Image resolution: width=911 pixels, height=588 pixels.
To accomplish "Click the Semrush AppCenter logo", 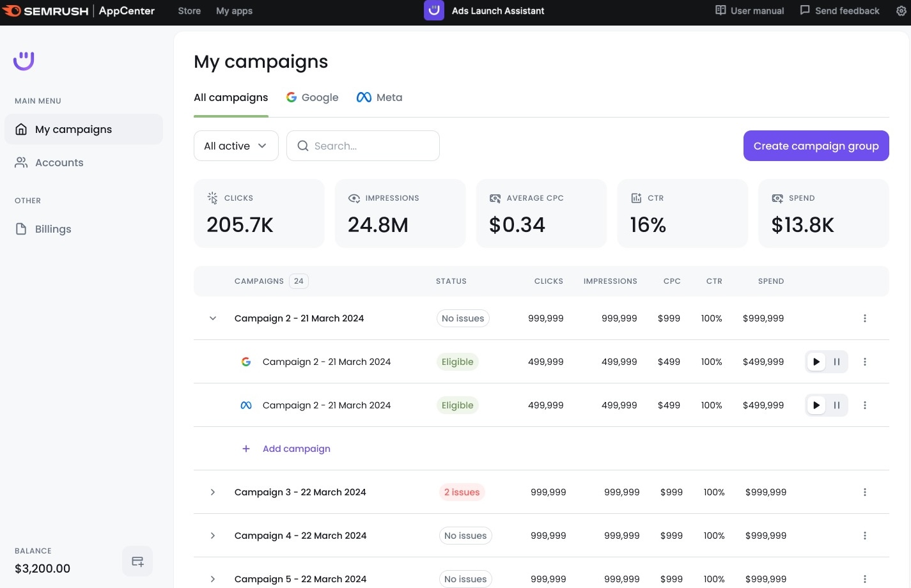I will (78, 11).
